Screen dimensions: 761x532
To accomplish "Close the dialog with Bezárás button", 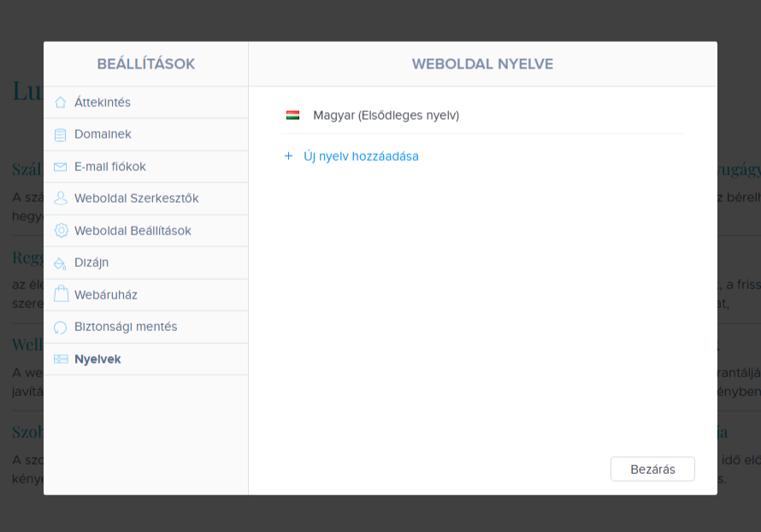I will point(652,469).
